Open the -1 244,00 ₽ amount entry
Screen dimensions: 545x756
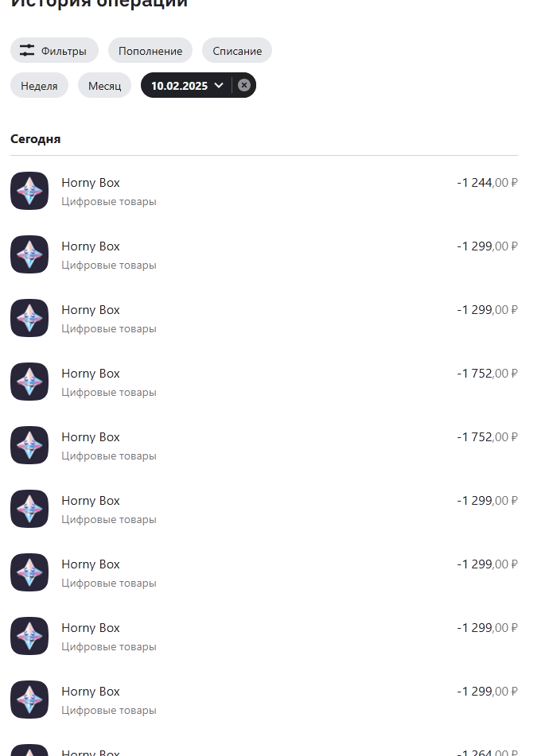[487, 183]
